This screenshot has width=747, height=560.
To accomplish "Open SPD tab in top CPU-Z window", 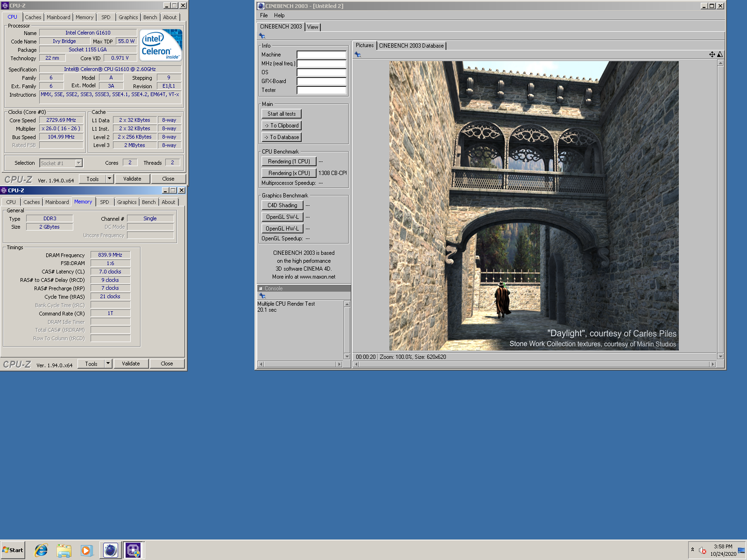I will [x=106, y=17].
